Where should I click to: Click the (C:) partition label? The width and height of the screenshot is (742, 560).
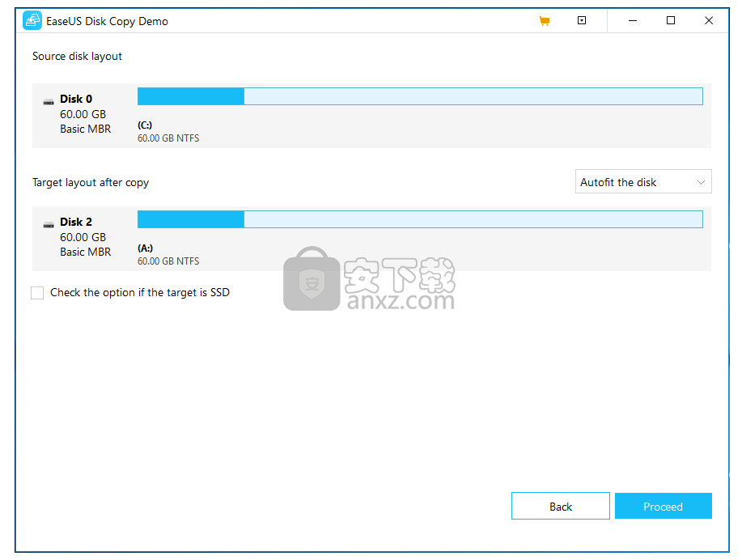point(145,125)
